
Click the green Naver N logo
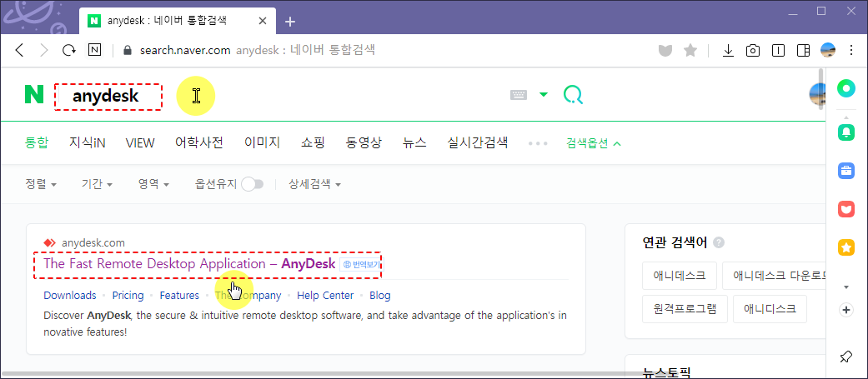tap(34, 95)
